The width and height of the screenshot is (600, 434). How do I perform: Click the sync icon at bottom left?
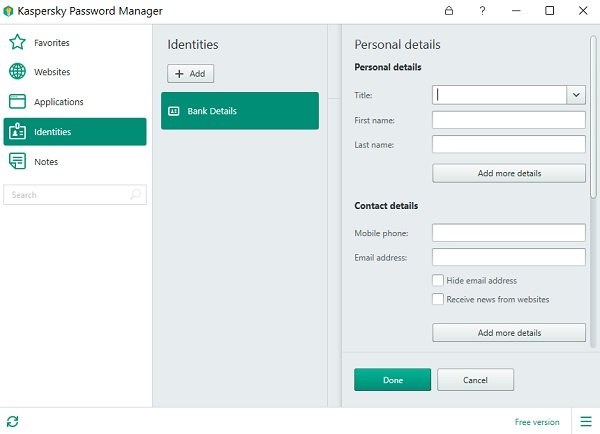tap(12, 421)
